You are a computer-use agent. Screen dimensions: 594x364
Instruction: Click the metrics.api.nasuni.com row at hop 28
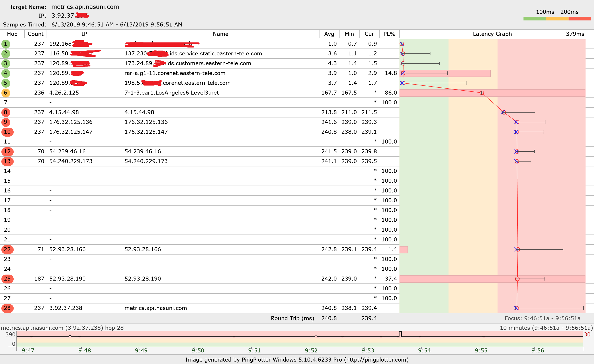click(x=156, y=308)
